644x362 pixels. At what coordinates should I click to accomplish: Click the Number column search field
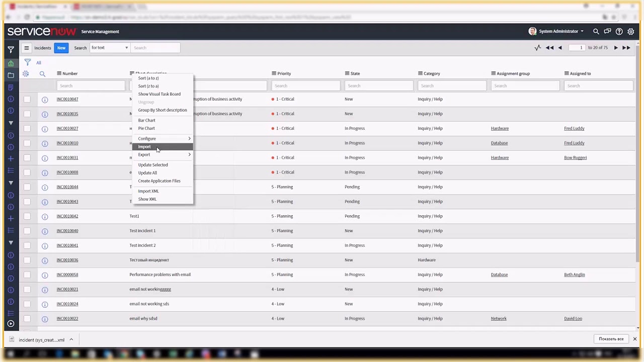(x=91, y=86)
